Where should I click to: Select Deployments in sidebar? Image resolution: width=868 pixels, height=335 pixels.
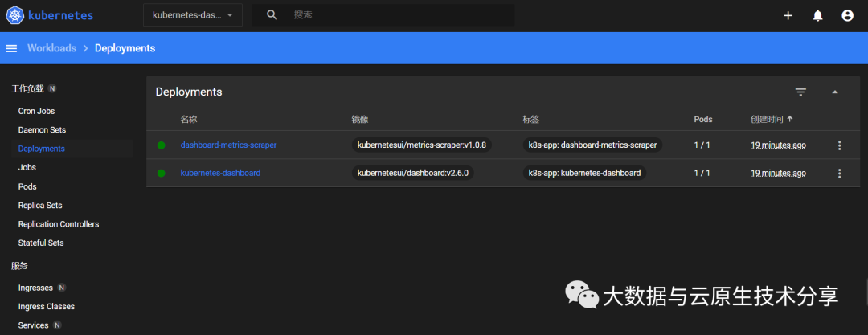42,149
